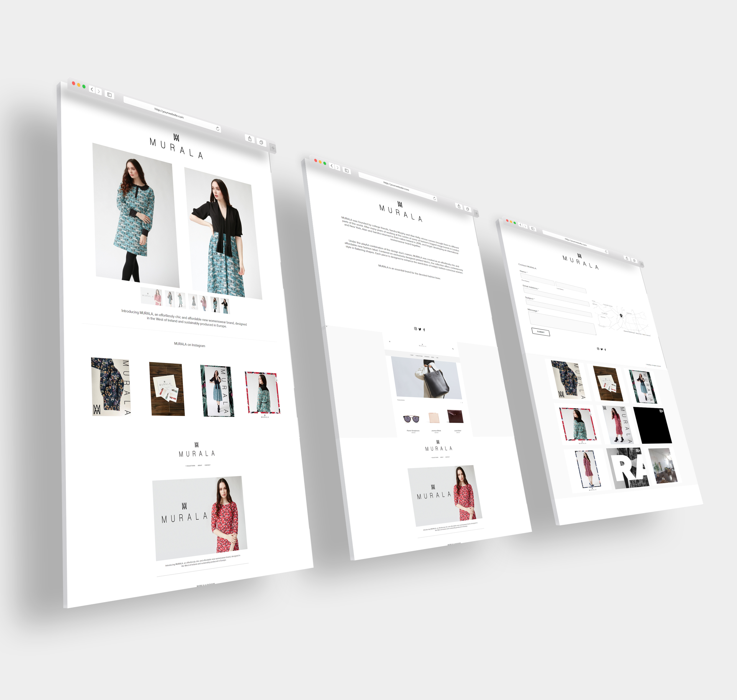The width and height of the screenshot is (737, 700).
Task: Toggle sidebar in the middle browser window
Action: pyautogui.click(x=347, y=171)
